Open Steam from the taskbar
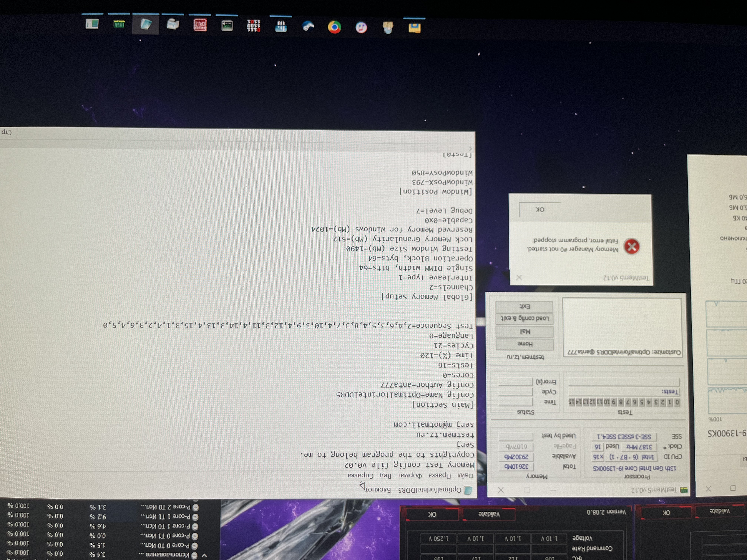The width and height of the screenshot is (747, 560). [308, 26]
